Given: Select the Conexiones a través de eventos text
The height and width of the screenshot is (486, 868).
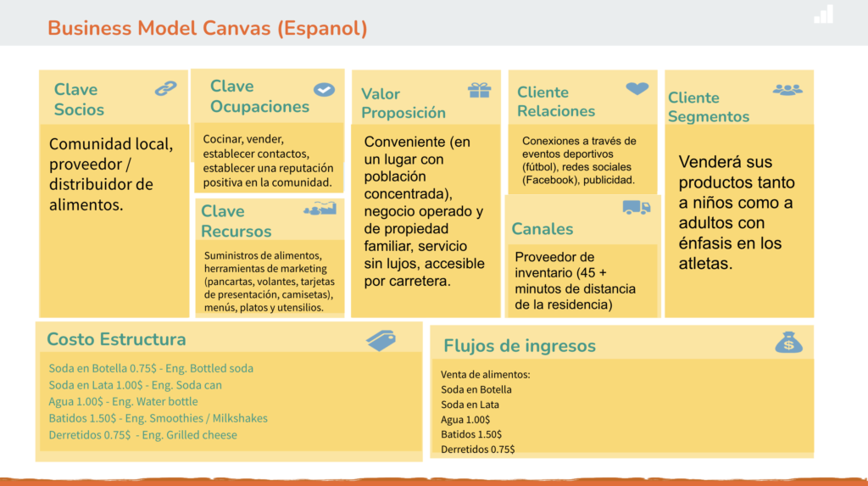Looking at the screenshot, I should pos(579,160).
